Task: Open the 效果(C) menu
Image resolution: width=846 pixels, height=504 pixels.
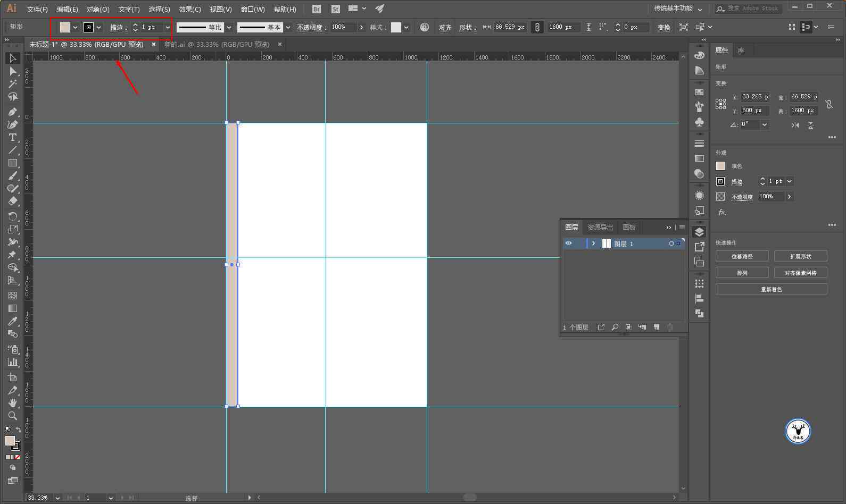Action: 190,9
